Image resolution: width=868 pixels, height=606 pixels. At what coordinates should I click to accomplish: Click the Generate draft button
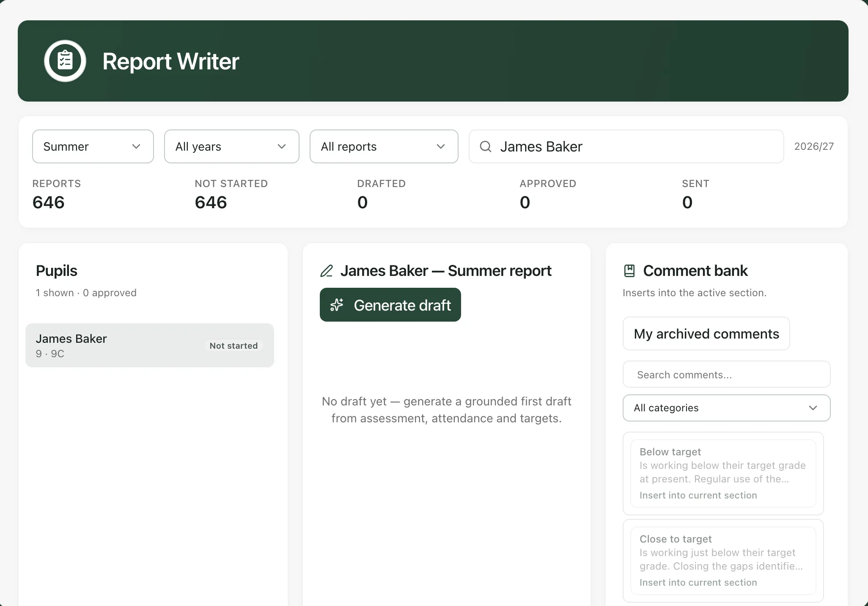(x=390, y=305)
